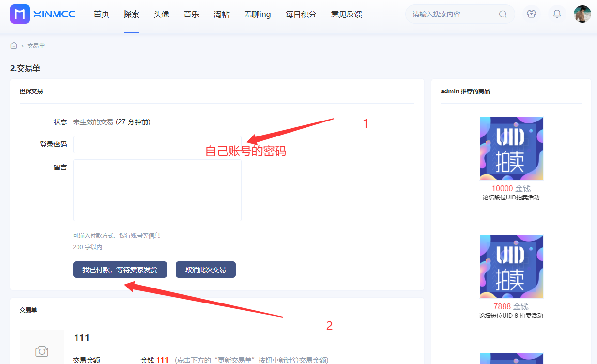Click the XINMCC site logo
Viewport: 597px width, 364px height.
click(43, 14)
